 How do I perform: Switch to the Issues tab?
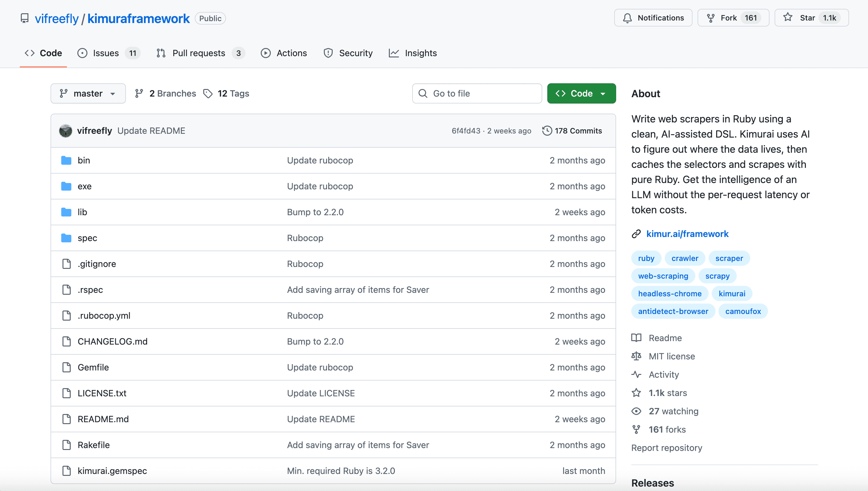(105, 53)
